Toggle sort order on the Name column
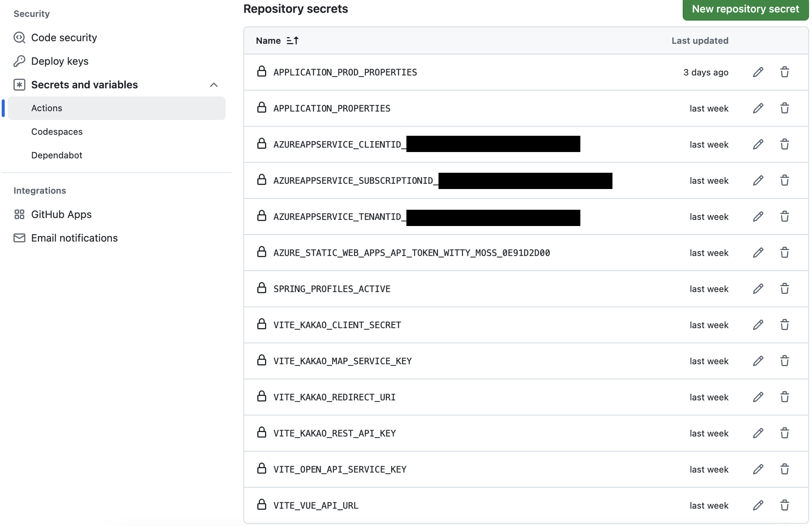This screenshot has width=812, height=526. pyautogui.click(x=292, y=41)
